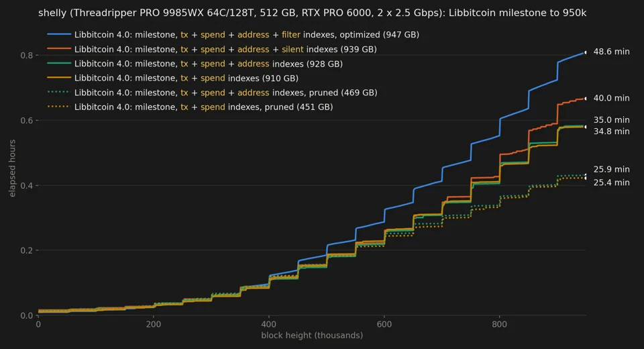Select the solid yellow legend line for tx + spend (910 GB)
Image resolution: width=644 pixels, height=349 pixels.
[59, 78]
